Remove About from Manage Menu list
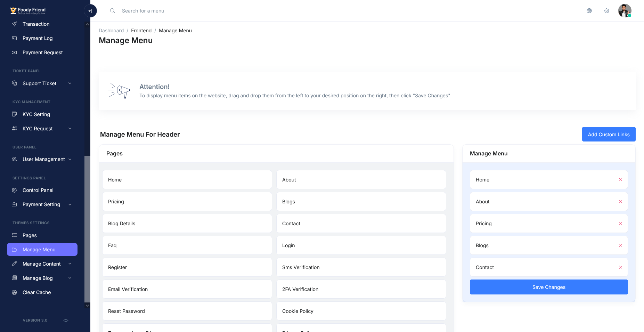Screen dimensions: 644x332 (x=620, y=202)
